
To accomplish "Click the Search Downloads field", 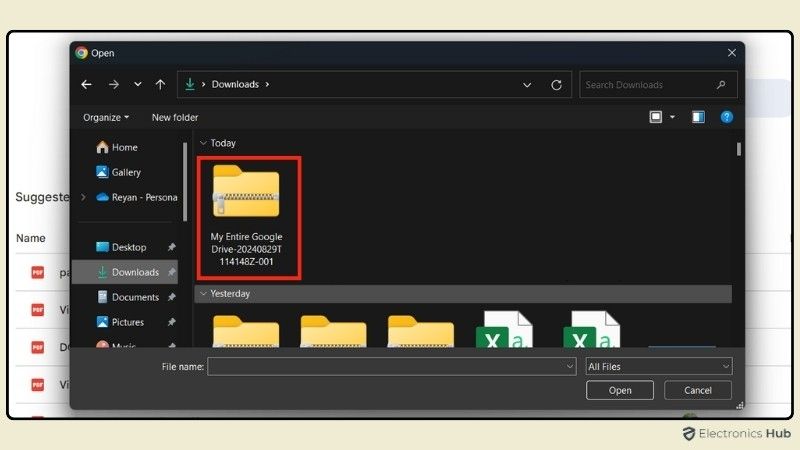I will [658, 85].
